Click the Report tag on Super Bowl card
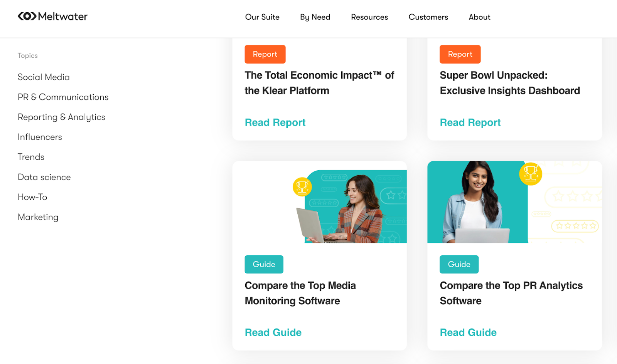 pyautogui.click(x=460, y=54)
